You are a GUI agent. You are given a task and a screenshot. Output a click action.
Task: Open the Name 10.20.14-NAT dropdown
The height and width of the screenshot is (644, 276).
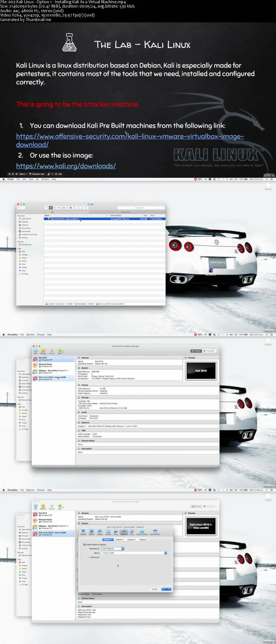pyautogui.click(x=134, y=553)
